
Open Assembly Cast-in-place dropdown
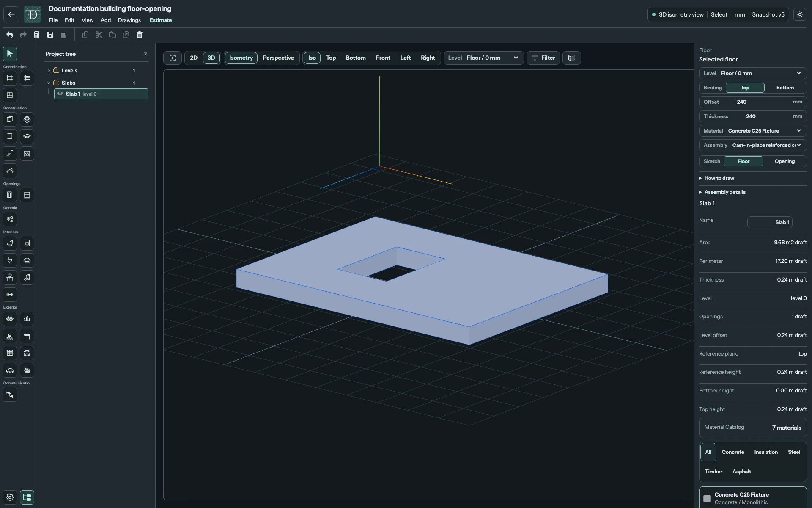753,145
